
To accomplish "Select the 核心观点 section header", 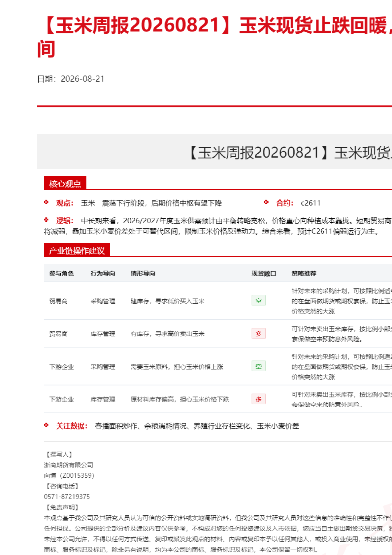I will tap(65, 183).
